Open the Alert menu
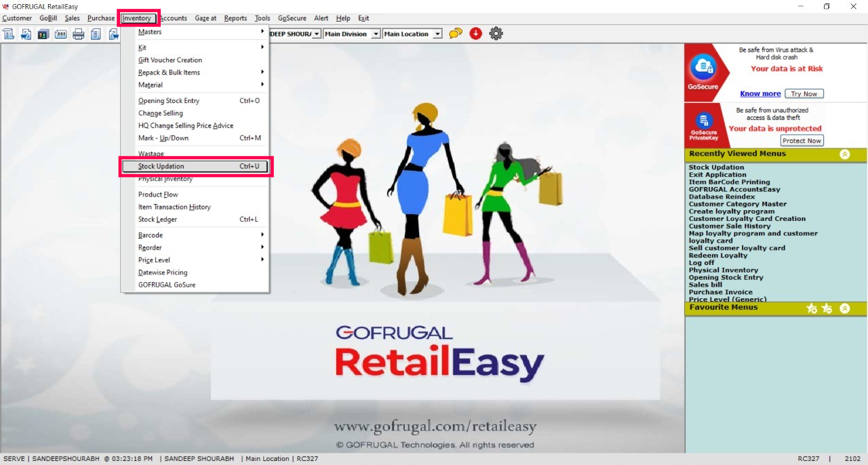 click(321, 18)
